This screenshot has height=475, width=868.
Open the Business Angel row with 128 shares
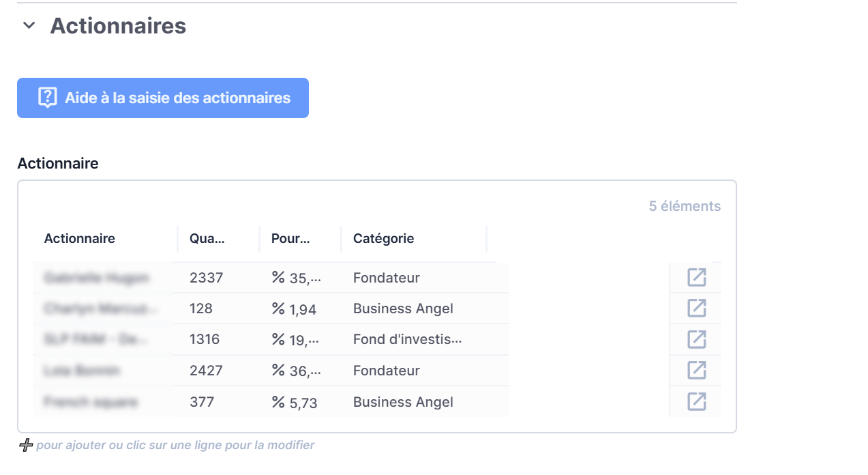pos(695,308)
